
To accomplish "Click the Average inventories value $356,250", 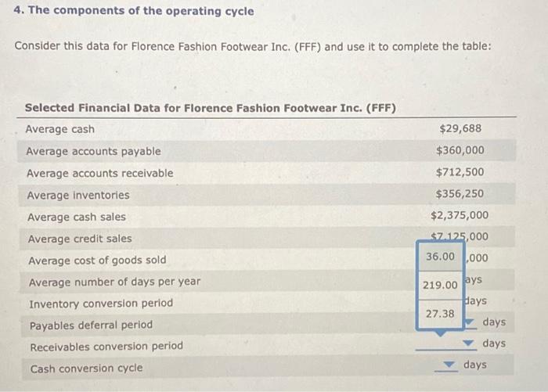I will pos(460,194).
